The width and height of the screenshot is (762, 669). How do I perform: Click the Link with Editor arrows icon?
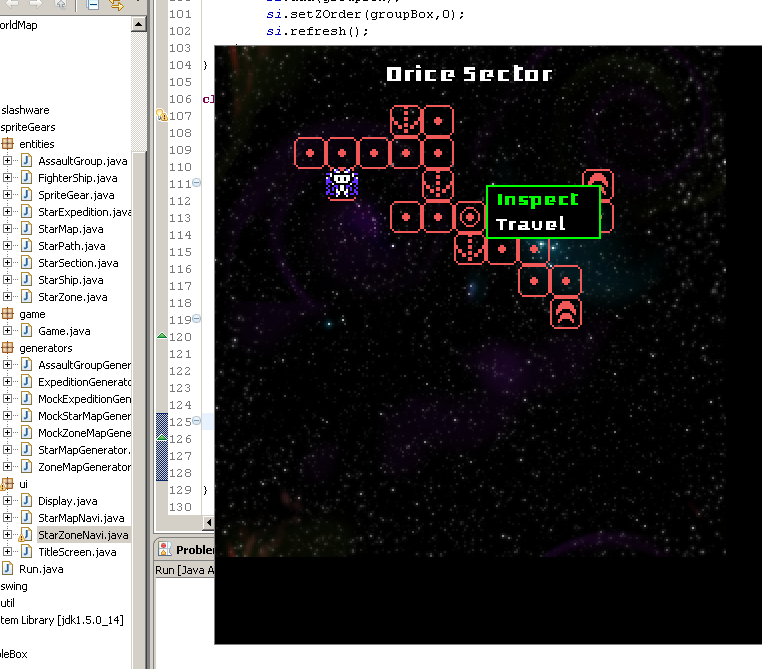[115, 5]
